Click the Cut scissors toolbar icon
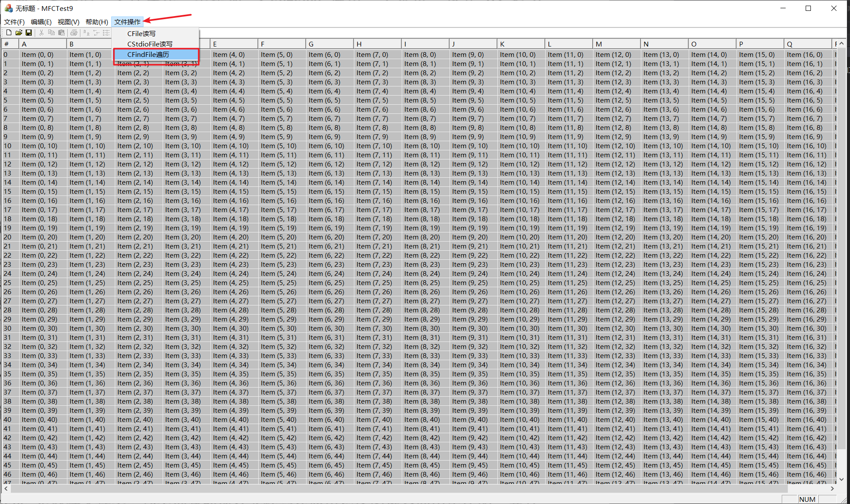The width and height of the screenshot is (850, 504). pos(41,33)
